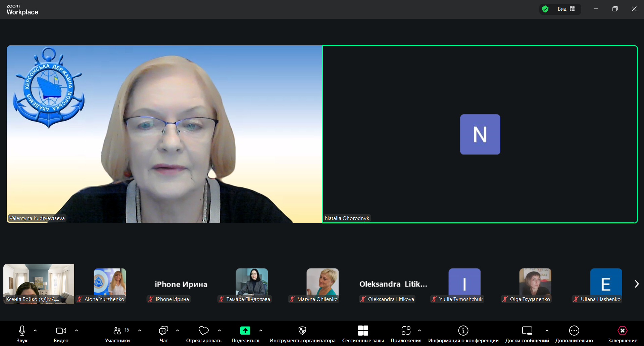The width and height of the screenshot is (644, 346).
Task: Open Breakout rooms icon
Action: (363, 331)
